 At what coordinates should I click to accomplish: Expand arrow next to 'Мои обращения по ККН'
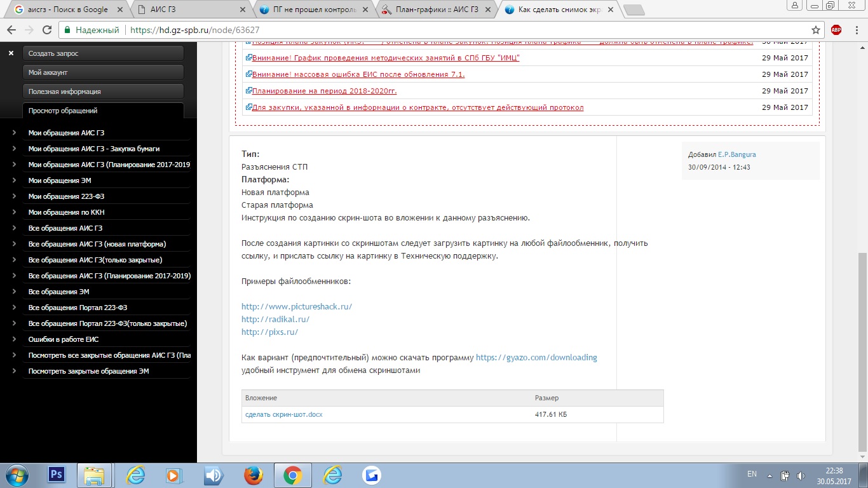click(14, 212)
